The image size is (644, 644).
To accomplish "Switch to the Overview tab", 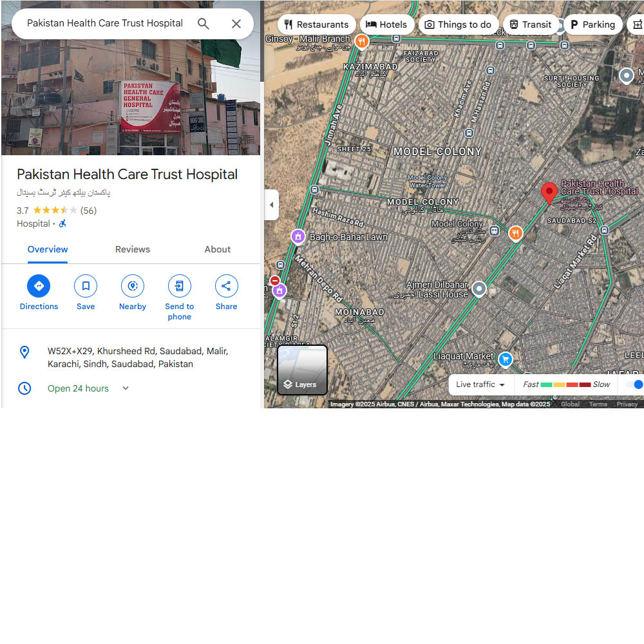I will tap(48, 249).
